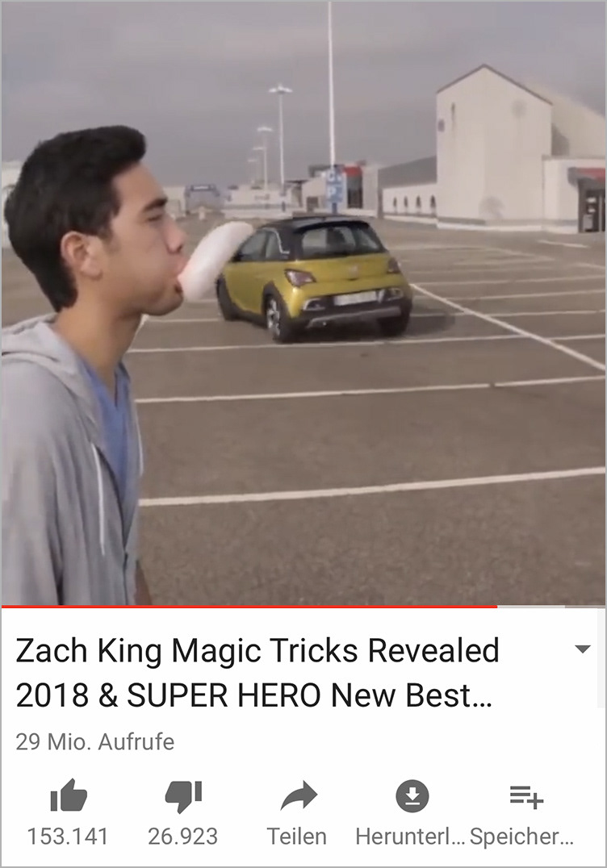Tap the thumbs-down dislike icon
This screenshot has width=607, height=868.
point(183,796)
